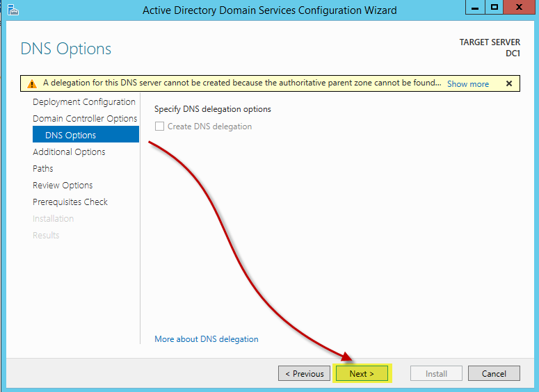Select Prerequisites Check step
This screenshot has width=539, height=392.
point(70,202)
